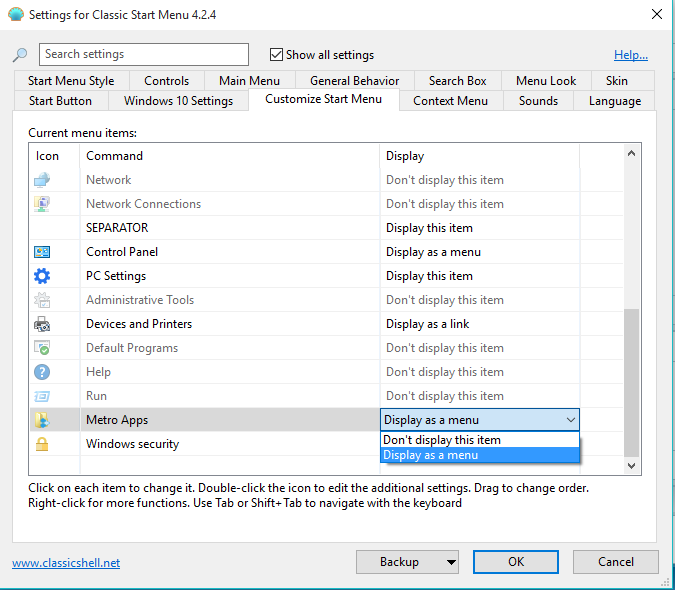The height and width of the screenshot is (590, 675).
Task: Click the PC Settings gear icon
Action: coord(42,276)
